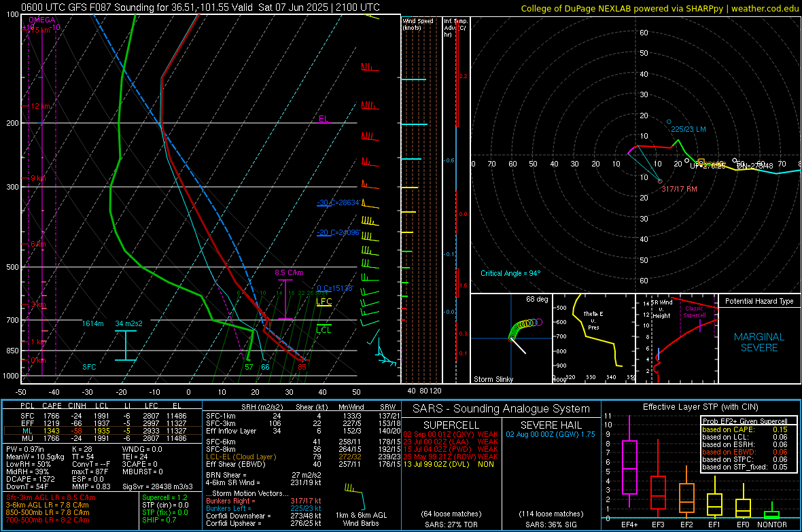This screenshot has height=532, width=802.
Task: Click the surface wetbulb value 66
Action: point(266,367)
